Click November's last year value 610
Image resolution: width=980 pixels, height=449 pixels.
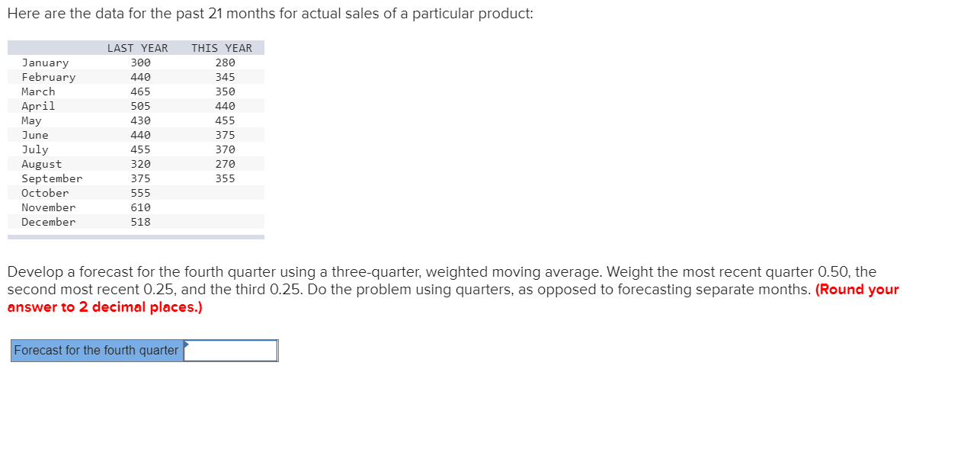tap(140, 207)
